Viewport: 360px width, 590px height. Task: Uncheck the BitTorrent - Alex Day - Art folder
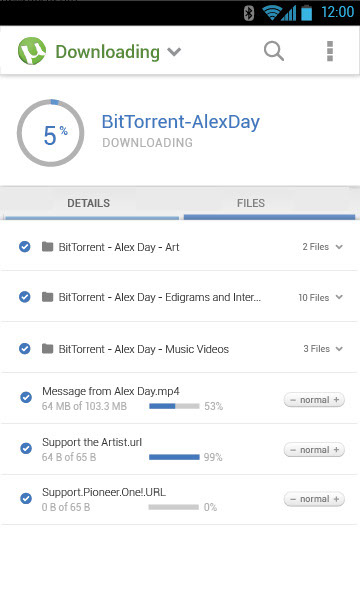coord(25,247)
